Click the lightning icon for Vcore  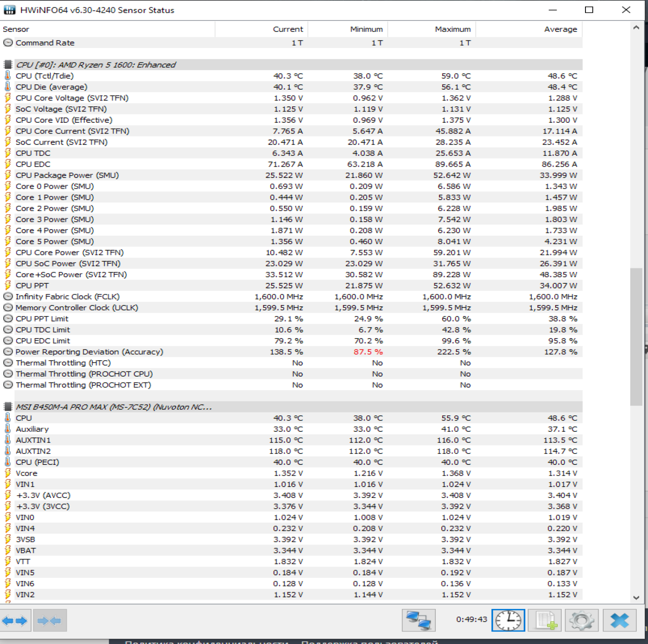[x=7, y=473]
